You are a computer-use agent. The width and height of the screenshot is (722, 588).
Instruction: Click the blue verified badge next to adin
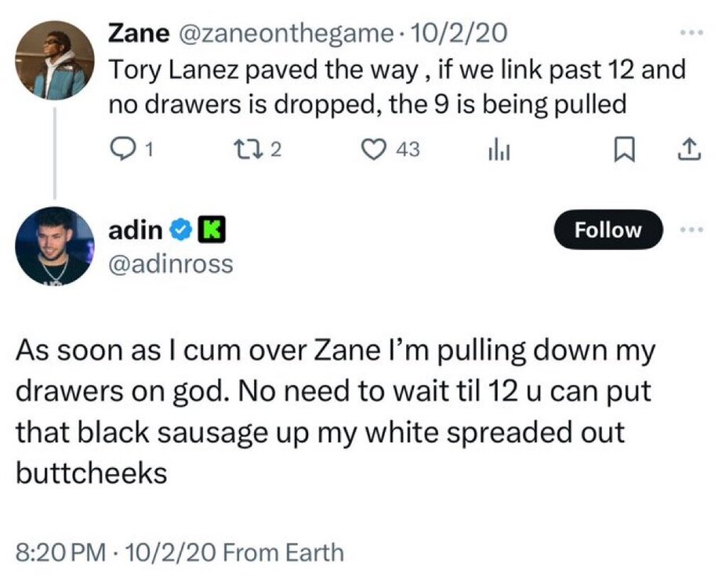pyautogui.click(x=180, y=230)
